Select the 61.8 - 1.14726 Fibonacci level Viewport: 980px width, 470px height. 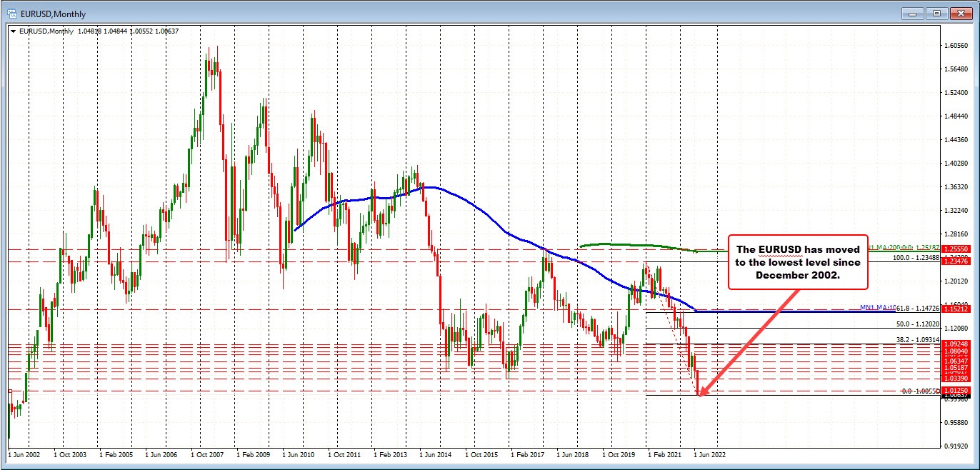coord(916,308)
